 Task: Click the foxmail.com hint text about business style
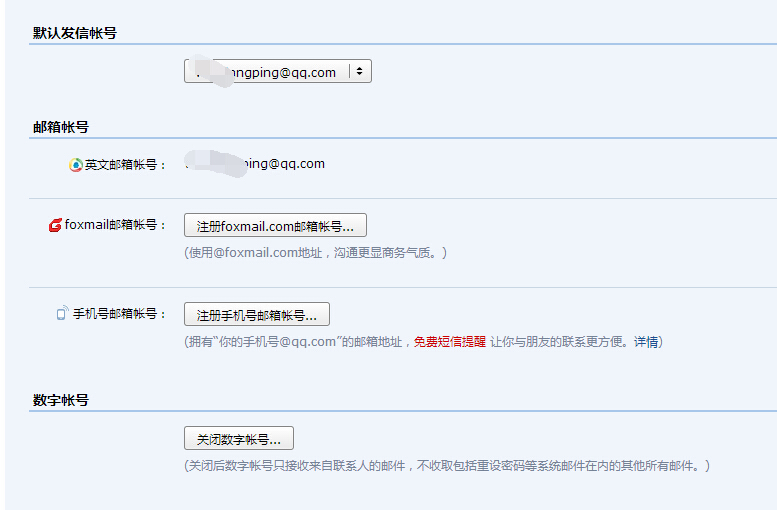pyautogui.click(x=316, y=253)
